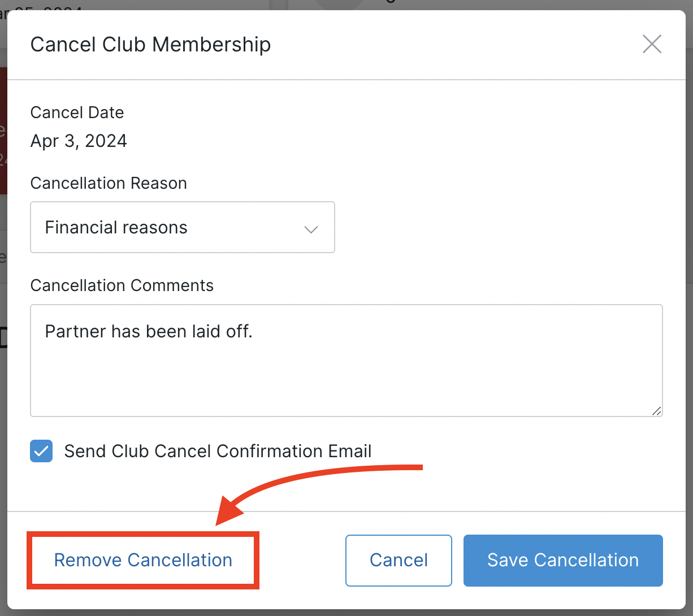Click the highlighted Remove Cancellation link
Image resolution: width=693 pixels, height=616 pixels.
click(142, 560)
